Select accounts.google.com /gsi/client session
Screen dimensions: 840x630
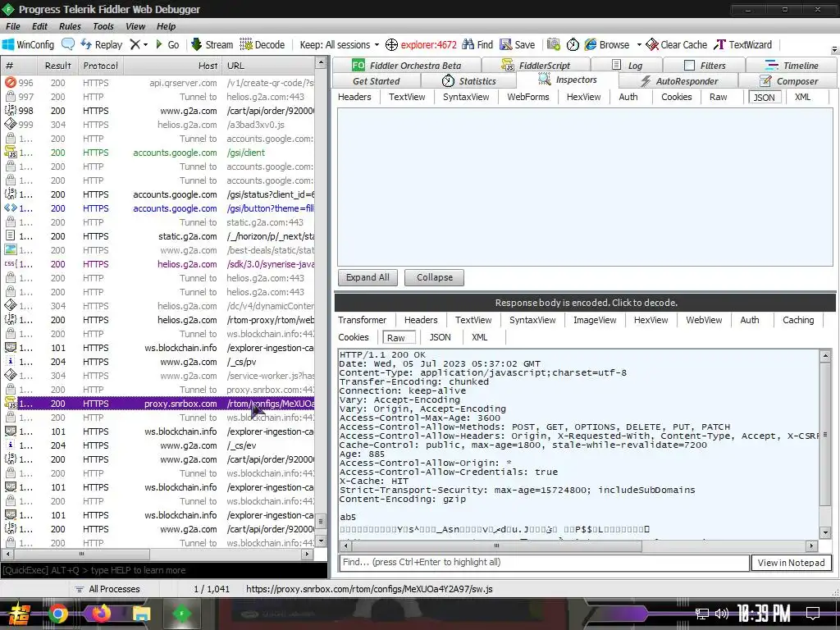coord(158,153)
